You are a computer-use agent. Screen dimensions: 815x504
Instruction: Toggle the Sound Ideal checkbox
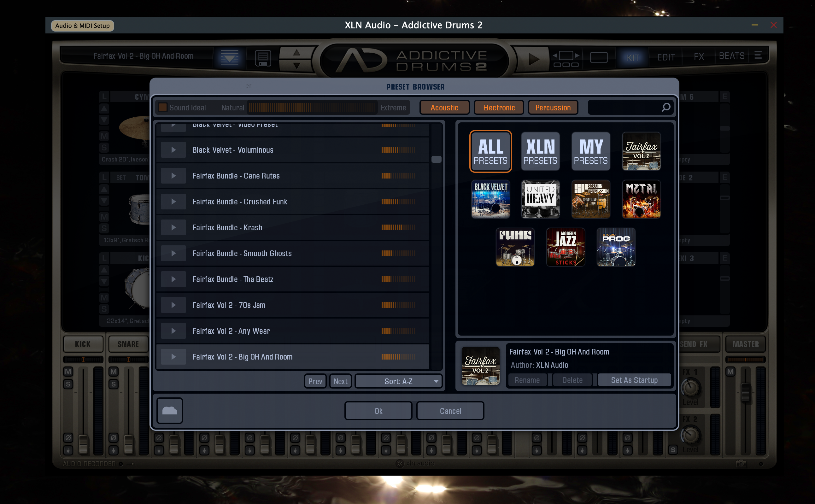pos(162,107)
